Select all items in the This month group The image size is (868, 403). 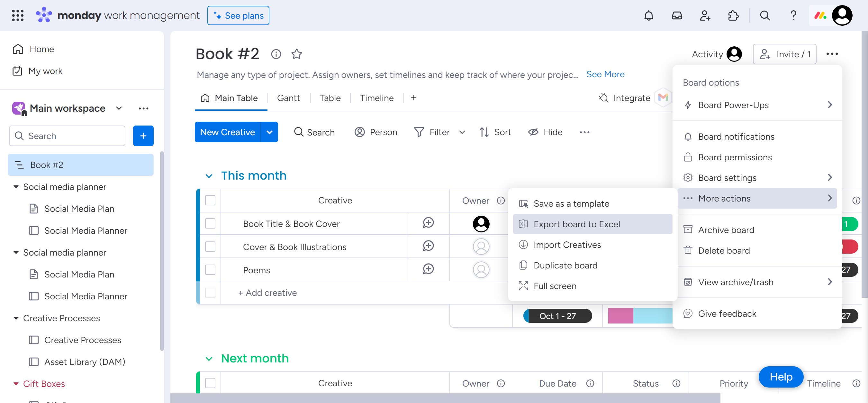(210, 200)
